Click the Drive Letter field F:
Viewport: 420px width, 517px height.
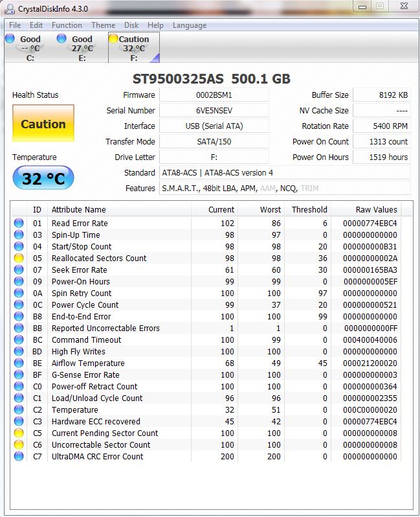point(214,157)
